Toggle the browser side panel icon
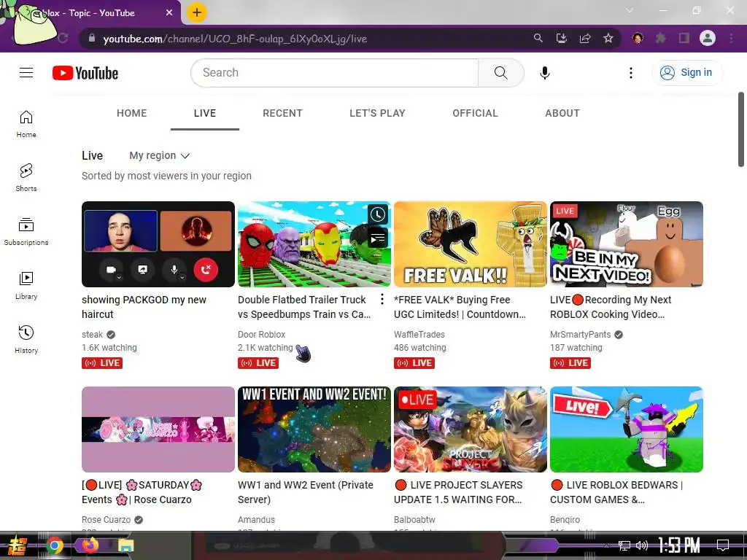This screenshot has height=560, width=747. tap(684, 38)
